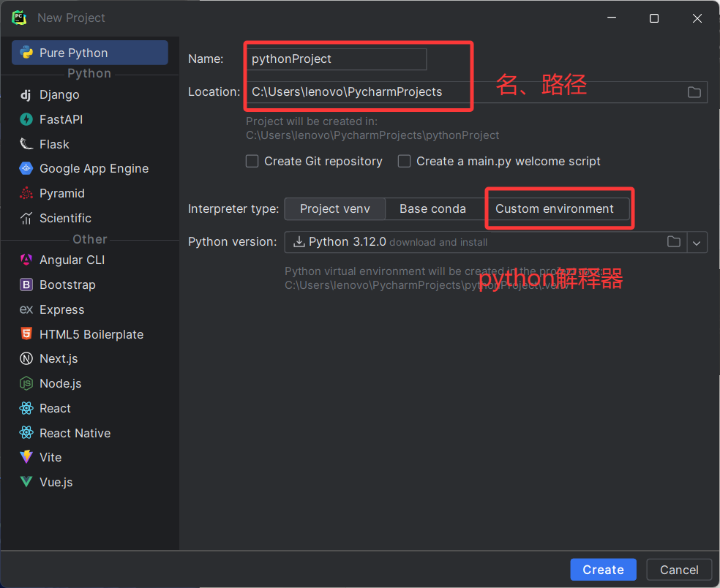Click the React Native atom icon

(26, 433)
